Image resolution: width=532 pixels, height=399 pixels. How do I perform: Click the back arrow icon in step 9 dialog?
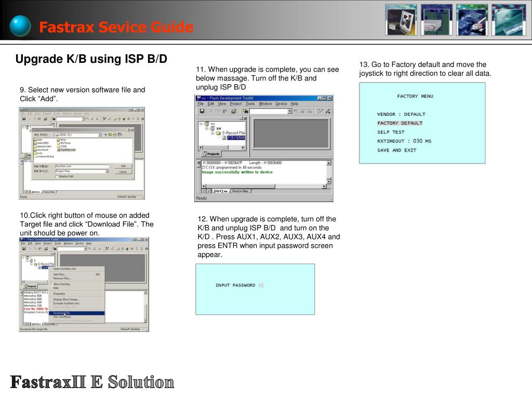[x=105, y=135]
